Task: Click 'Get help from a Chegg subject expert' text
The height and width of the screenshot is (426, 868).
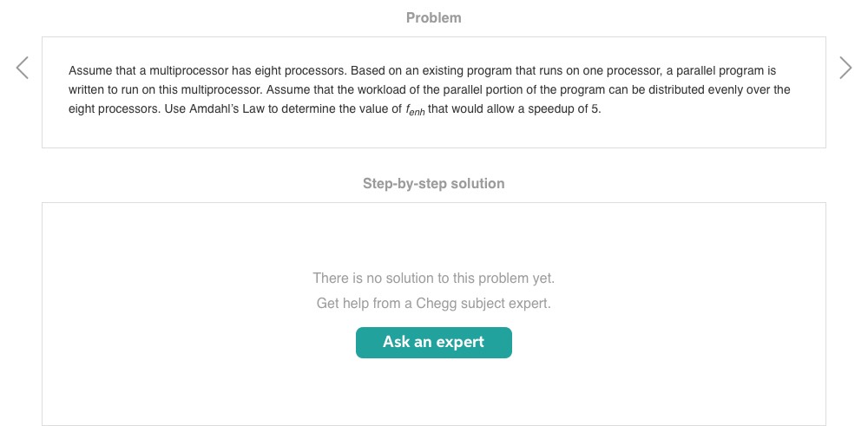Action: coord(434,304)
